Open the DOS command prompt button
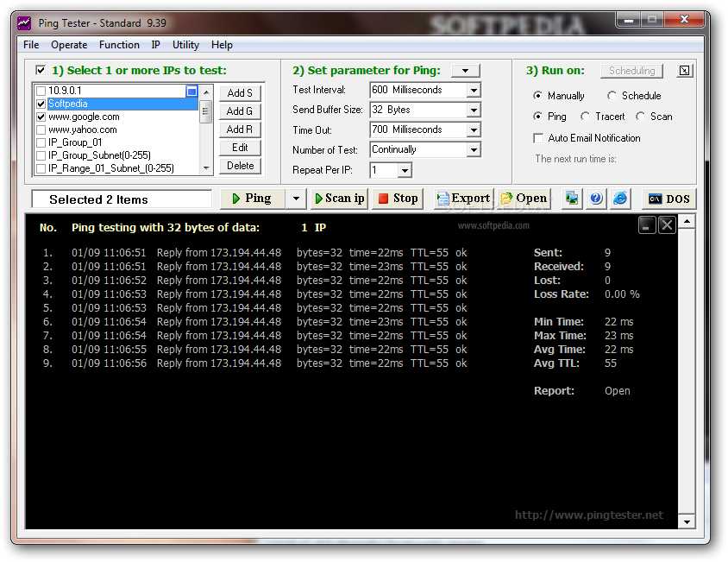 (668, 199)
